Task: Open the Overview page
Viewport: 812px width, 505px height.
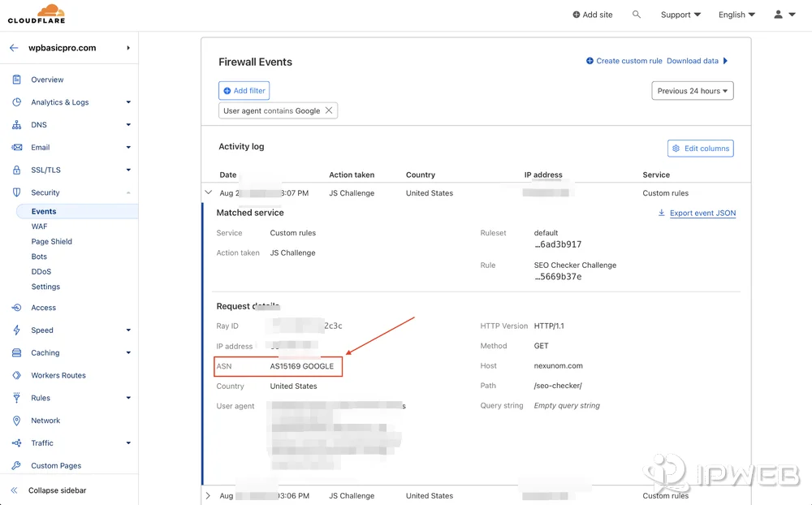Action: tap(47, 80)
